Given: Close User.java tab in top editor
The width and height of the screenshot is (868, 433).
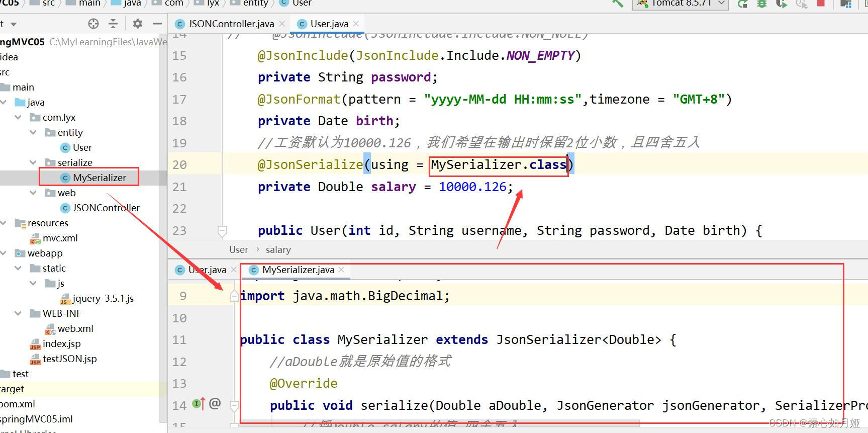Looking at the screenshot, I should (x=356, y=24).
